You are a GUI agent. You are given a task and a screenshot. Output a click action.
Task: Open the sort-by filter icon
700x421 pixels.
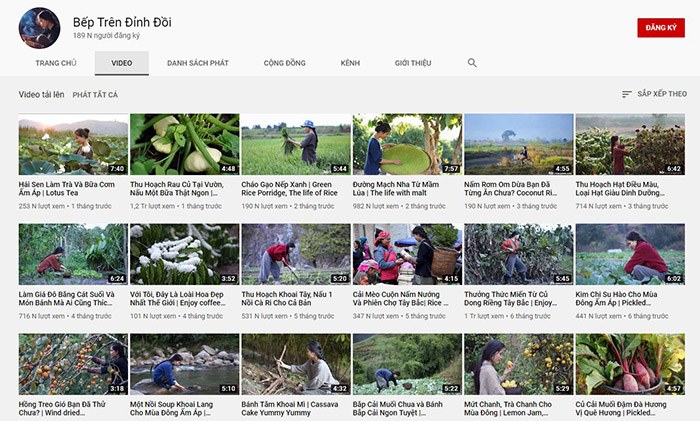click(627, 94)
